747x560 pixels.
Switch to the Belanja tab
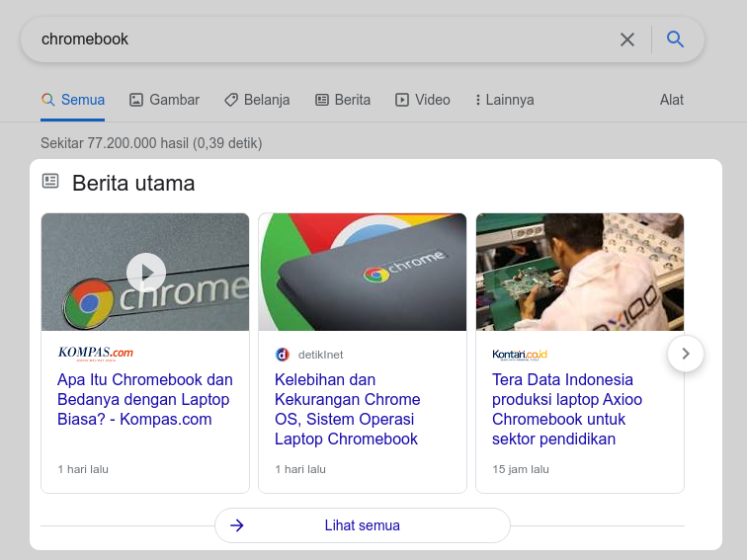256,100
